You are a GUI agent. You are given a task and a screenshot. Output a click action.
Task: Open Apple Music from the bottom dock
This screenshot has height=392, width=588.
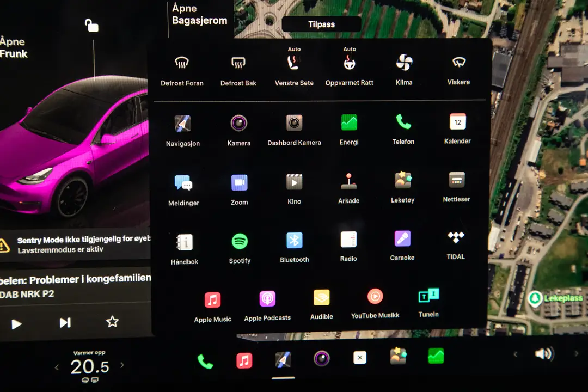click(x=244, y=360)
